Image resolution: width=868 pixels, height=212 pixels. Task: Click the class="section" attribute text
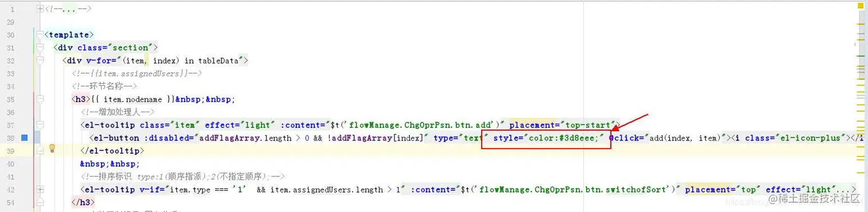click(x=115, y=48)
